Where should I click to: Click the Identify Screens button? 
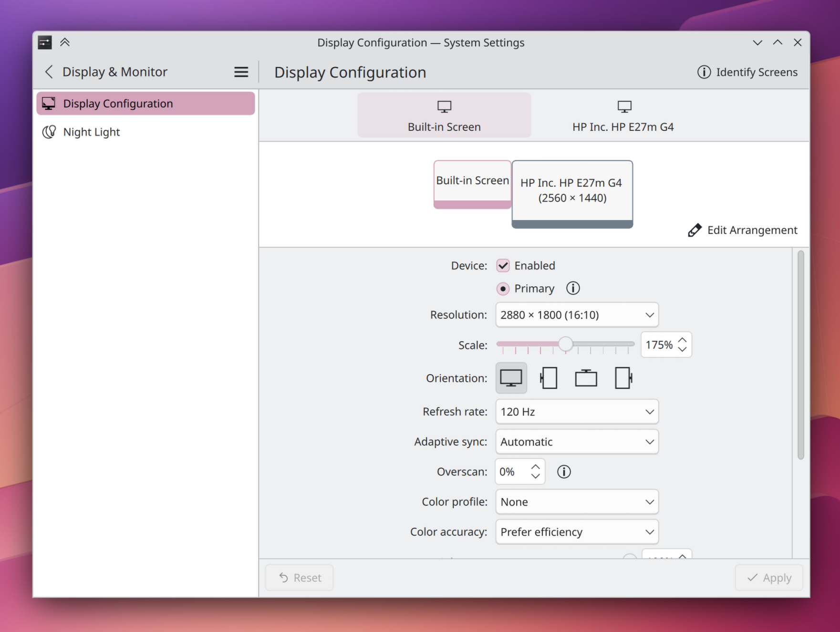[747, 72]
